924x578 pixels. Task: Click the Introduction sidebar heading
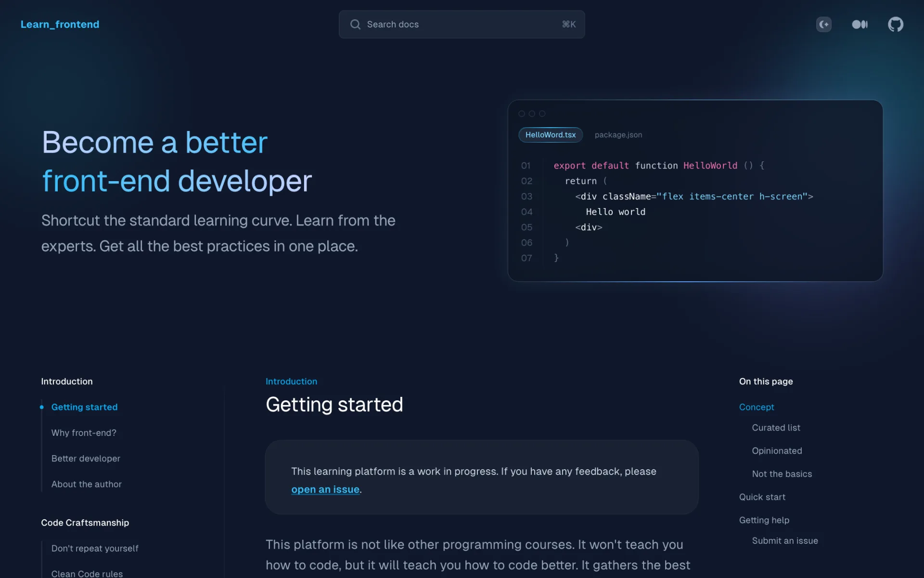click(x=67, y=381)
